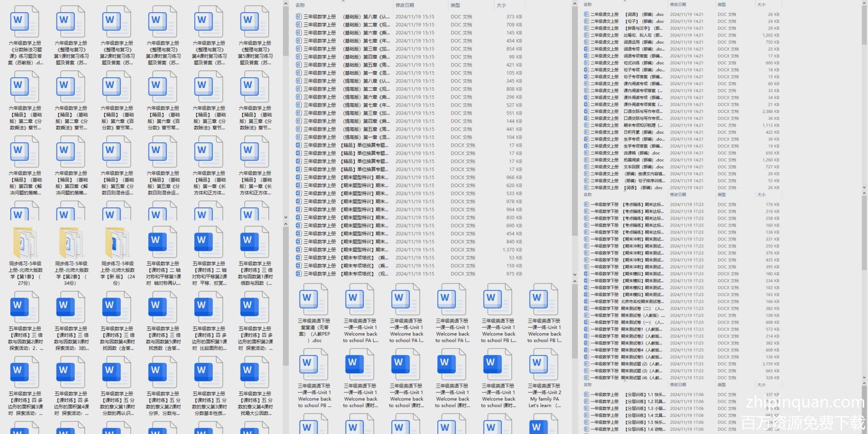Select the 三年级英语下册 堂堂清 (无答案) Word file
Screen dimensions: 868x434
coord(314,299)
